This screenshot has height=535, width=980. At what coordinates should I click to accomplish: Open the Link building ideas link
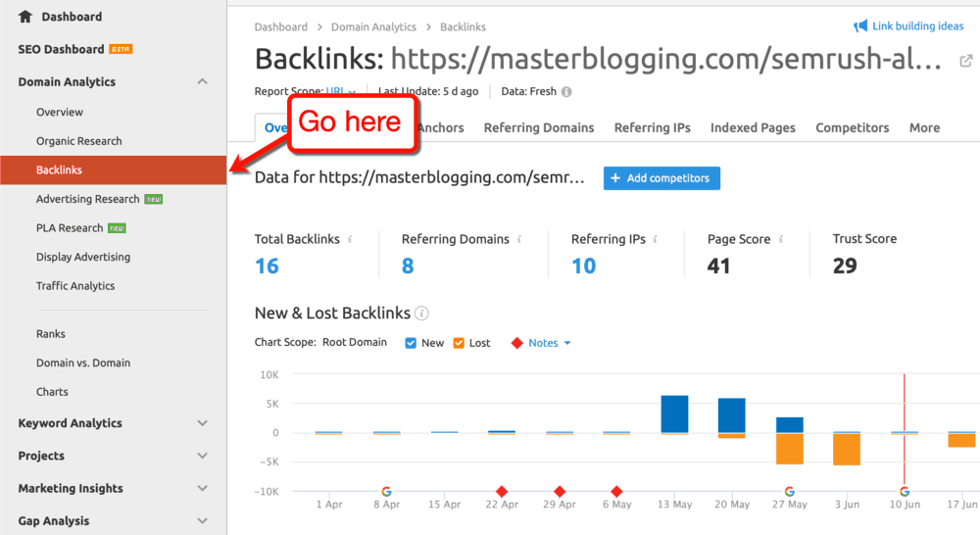click(917, 26)
